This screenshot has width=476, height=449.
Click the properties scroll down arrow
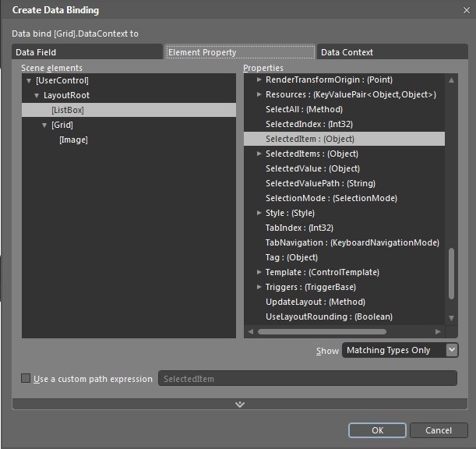click(x=451, y=318)
